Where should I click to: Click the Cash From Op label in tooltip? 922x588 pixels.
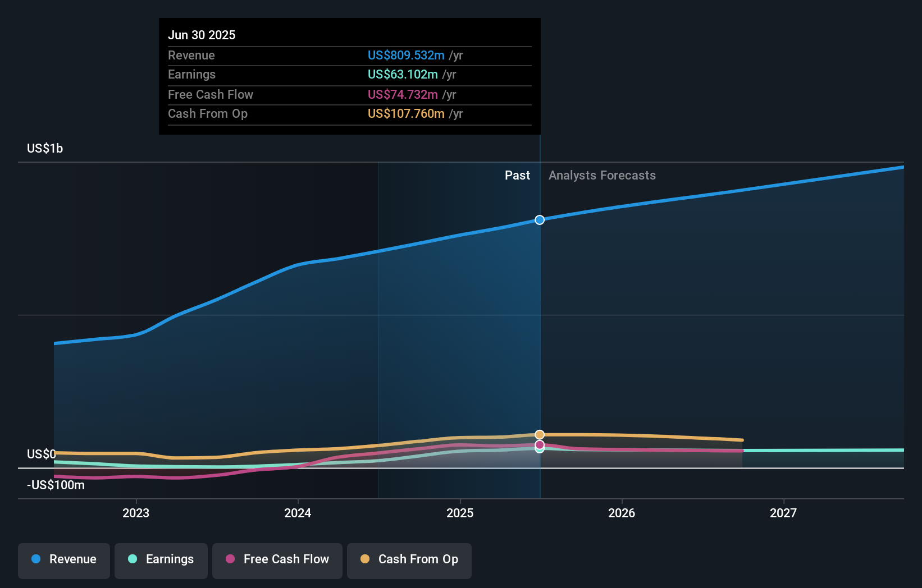pyautogui.click(x=208, y=114)
